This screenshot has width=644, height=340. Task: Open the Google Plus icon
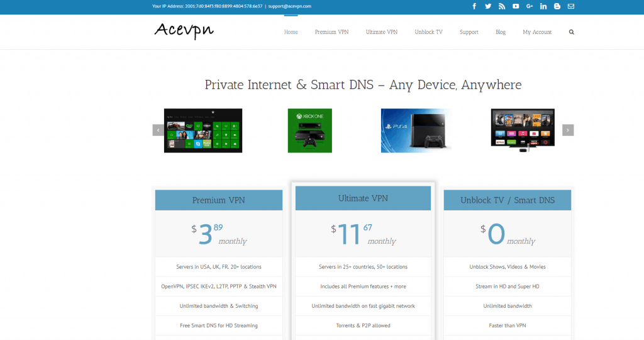(x=530, y=6)
